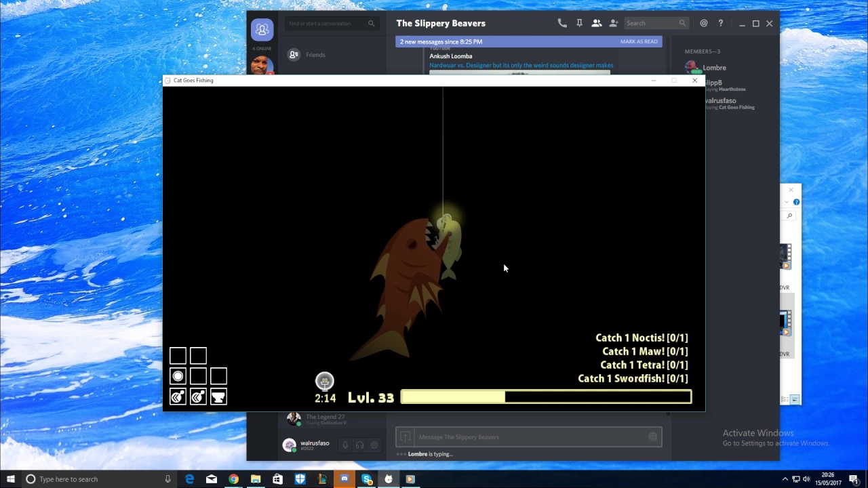Select the white ball item slot in game

point(178,376)
